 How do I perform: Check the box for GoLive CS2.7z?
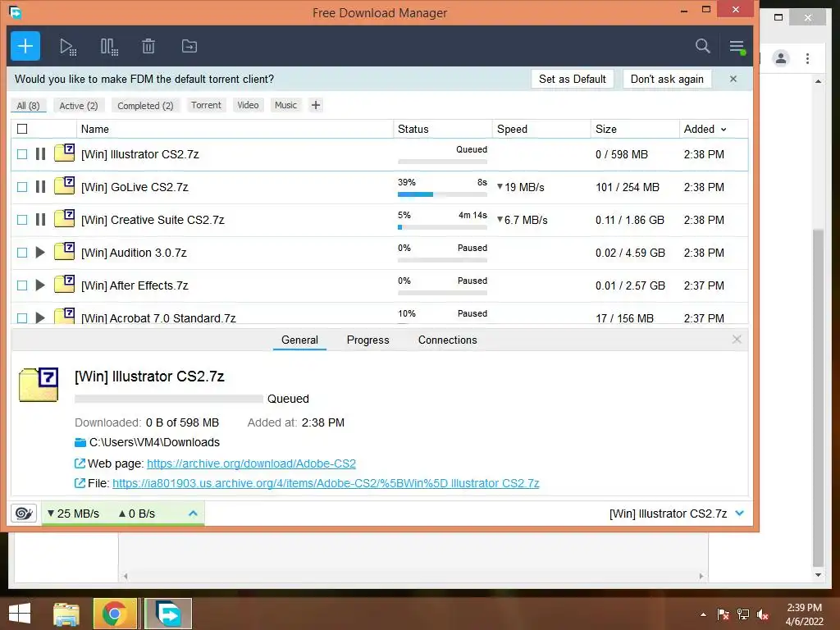22,187
